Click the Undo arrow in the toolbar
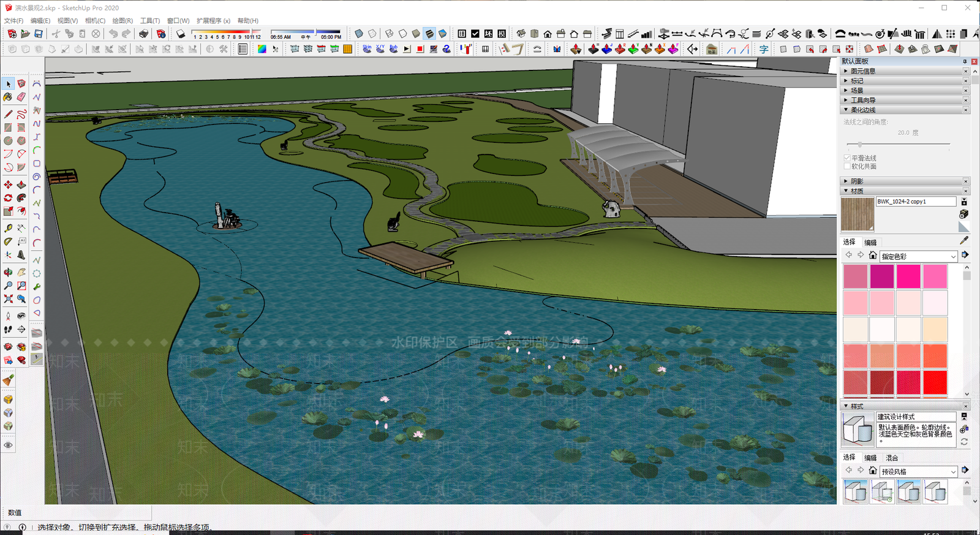The image size is (980, 535). point(113,34)
